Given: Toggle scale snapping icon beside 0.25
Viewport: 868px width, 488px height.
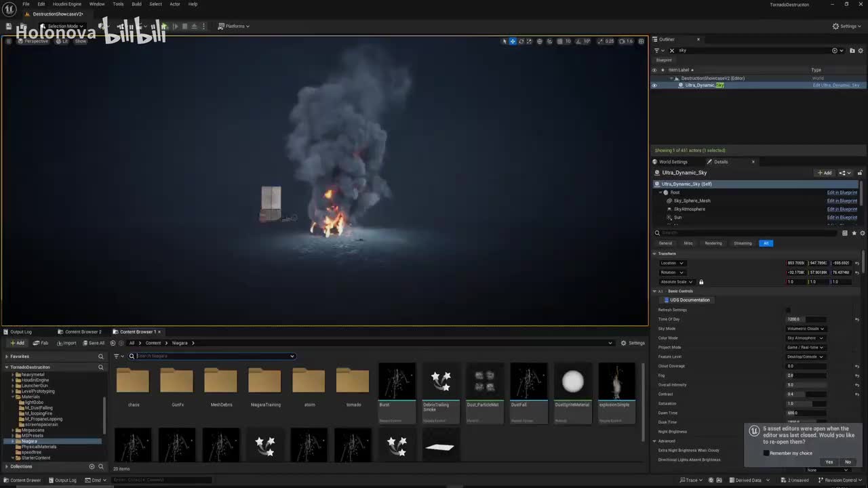Looking at the screenshot, I should pos(600,41).
